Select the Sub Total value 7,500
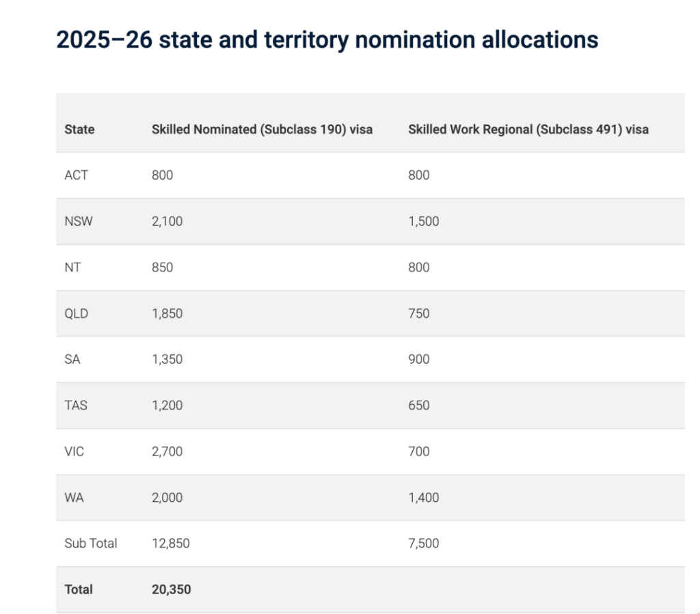Viewport: 700px width, 614px height. pyautogui.click(x=423, y=544)
